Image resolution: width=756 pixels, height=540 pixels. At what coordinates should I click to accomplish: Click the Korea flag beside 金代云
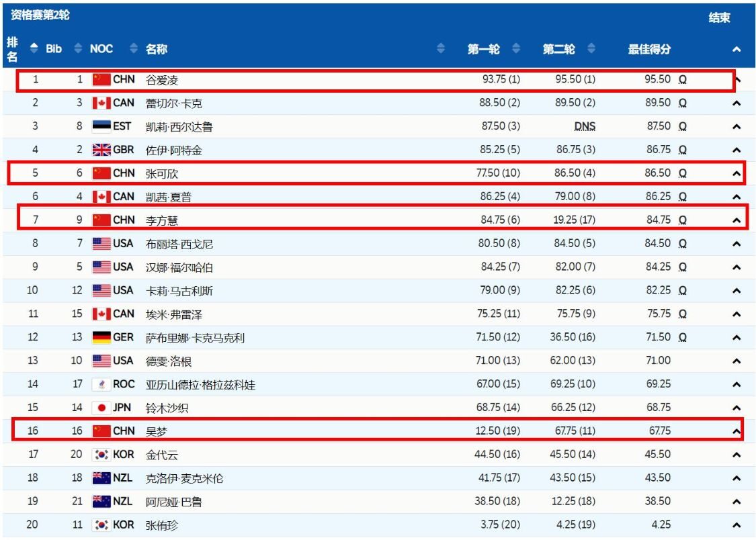[101, 453]
